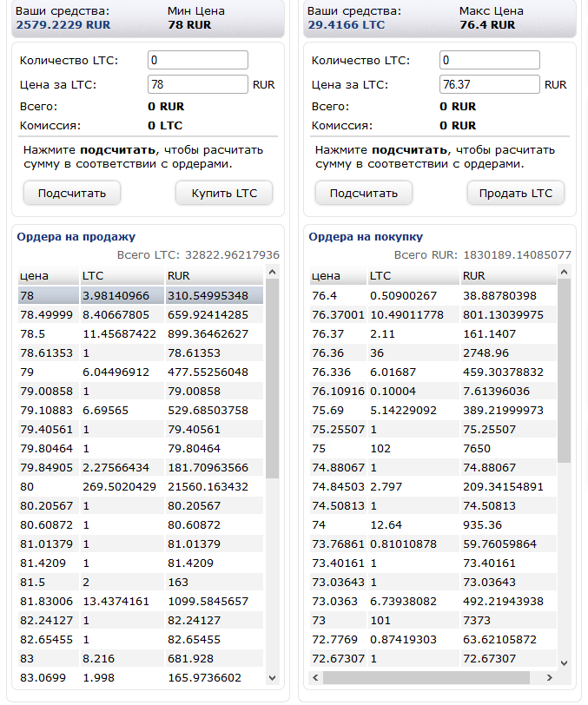Select sell order at price 81.5
Viewport: 588px width, 705px height.
141,583
